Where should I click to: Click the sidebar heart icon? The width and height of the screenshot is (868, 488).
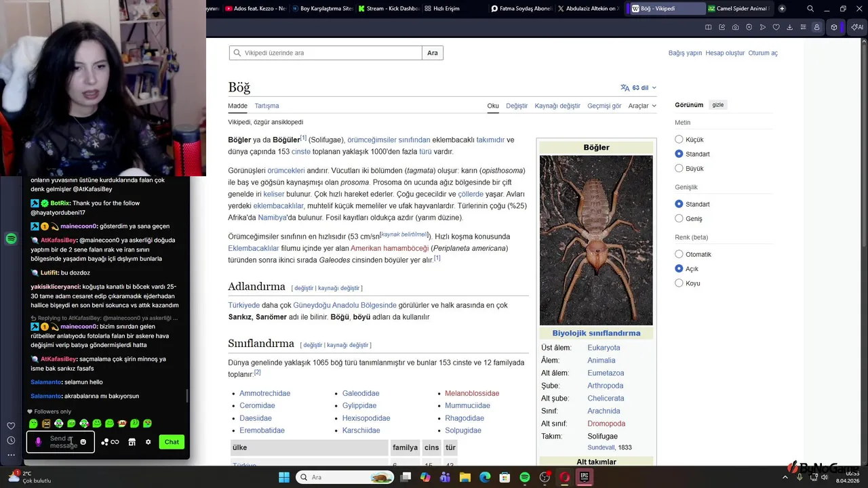11,426
